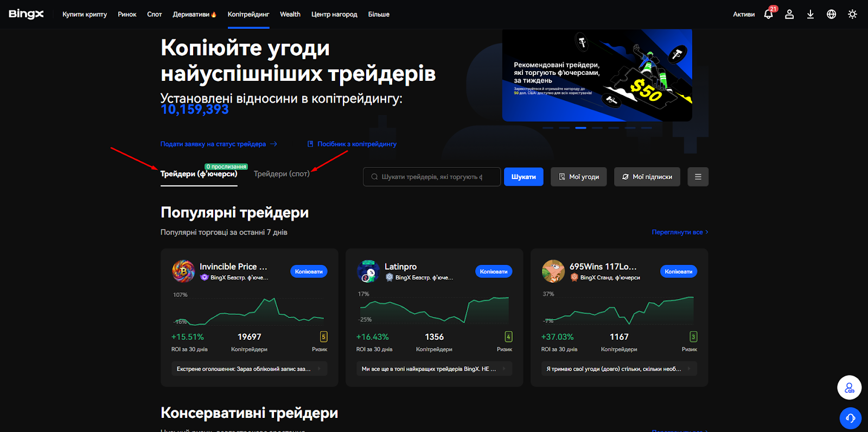This screenshot has height=432, width=868.
Task: Click Копіювати on 695Wins card
Action: [679, 271]
